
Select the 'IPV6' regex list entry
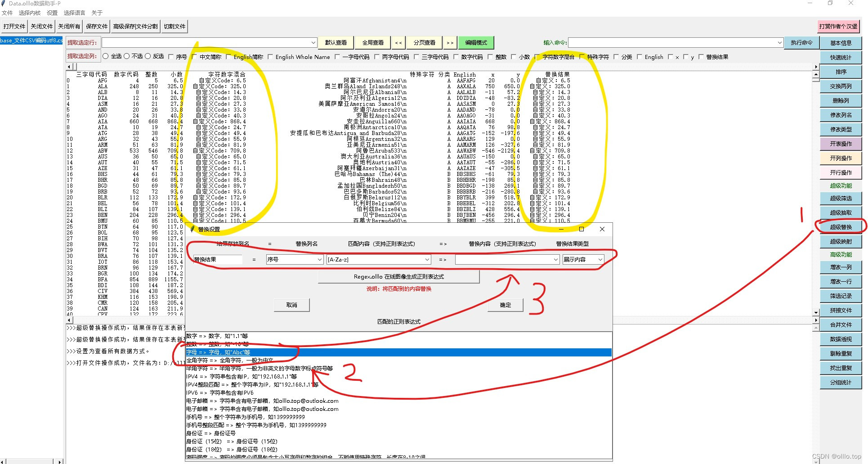pyautogui.click(x=398, y=393)
